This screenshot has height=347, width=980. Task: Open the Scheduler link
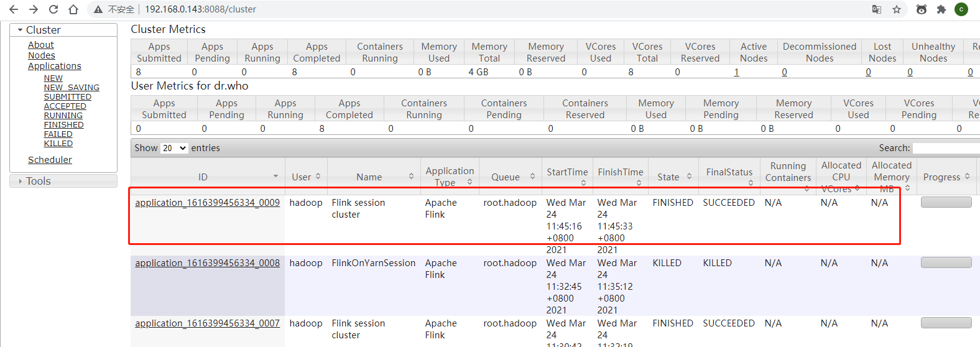[50, 160]
